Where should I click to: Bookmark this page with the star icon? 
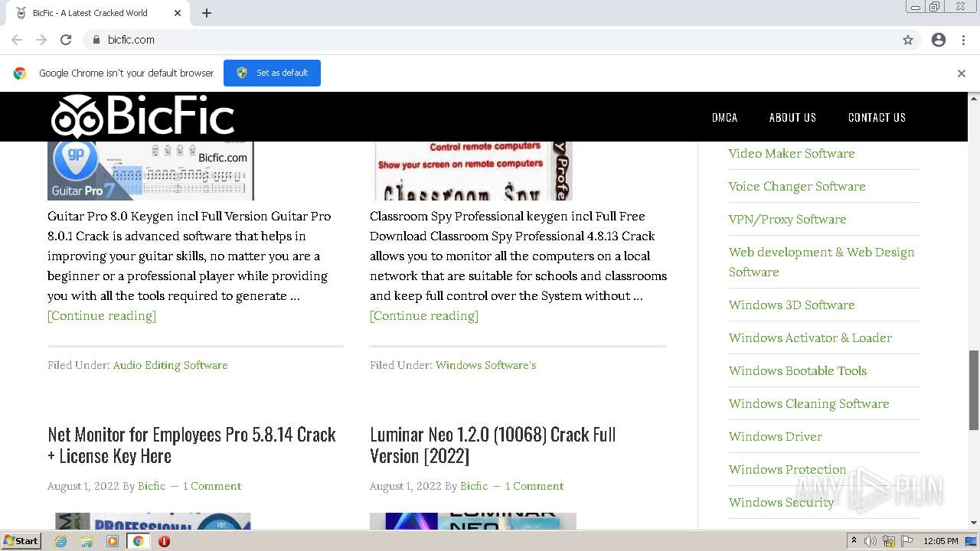coord(908,40)
